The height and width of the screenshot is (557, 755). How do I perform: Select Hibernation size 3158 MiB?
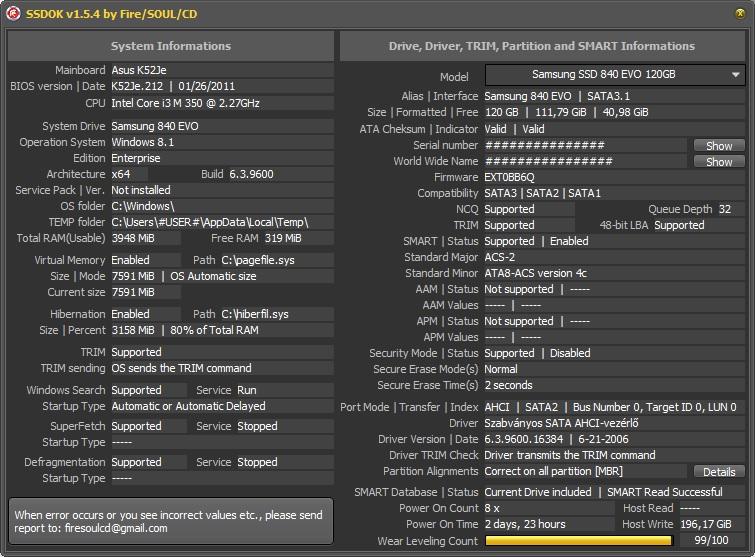point(133,330)
